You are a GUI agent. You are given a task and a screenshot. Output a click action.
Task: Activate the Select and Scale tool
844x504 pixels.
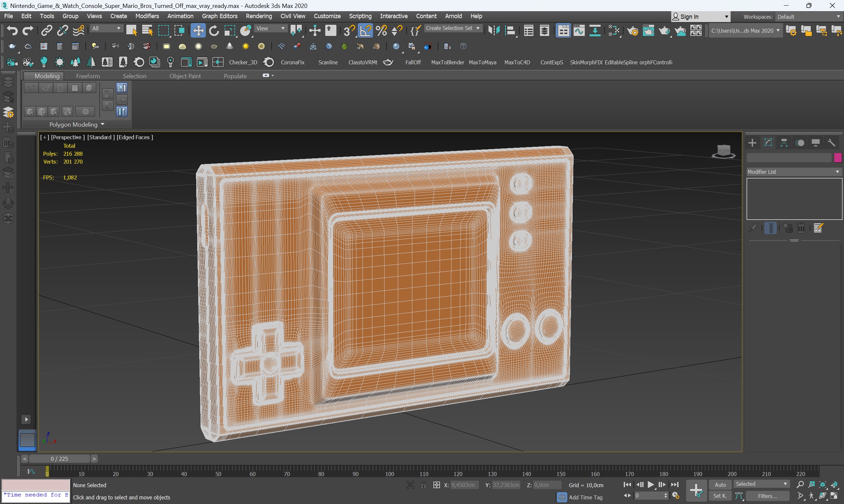point(230,31)
